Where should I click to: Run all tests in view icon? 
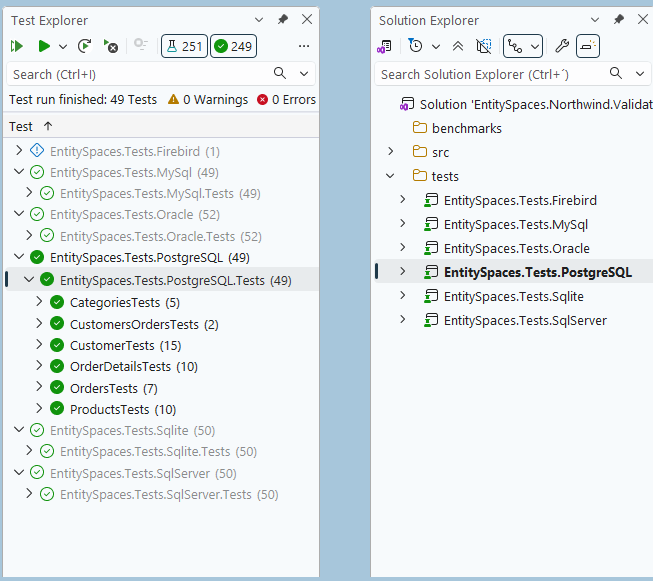pos(17,46)
